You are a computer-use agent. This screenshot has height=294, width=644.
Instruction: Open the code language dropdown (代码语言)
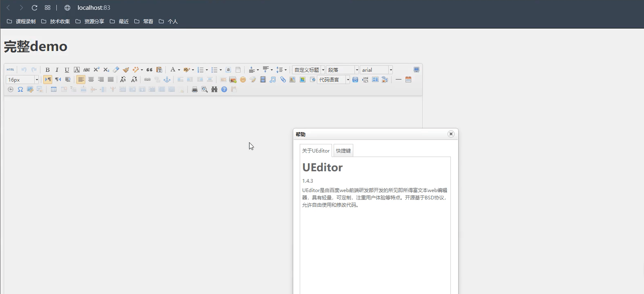(334, 80)
